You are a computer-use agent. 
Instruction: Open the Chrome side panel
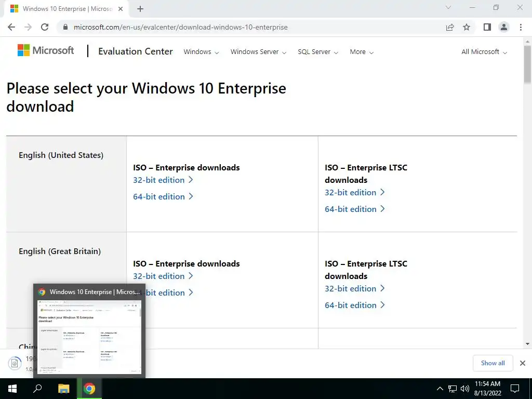487,27
